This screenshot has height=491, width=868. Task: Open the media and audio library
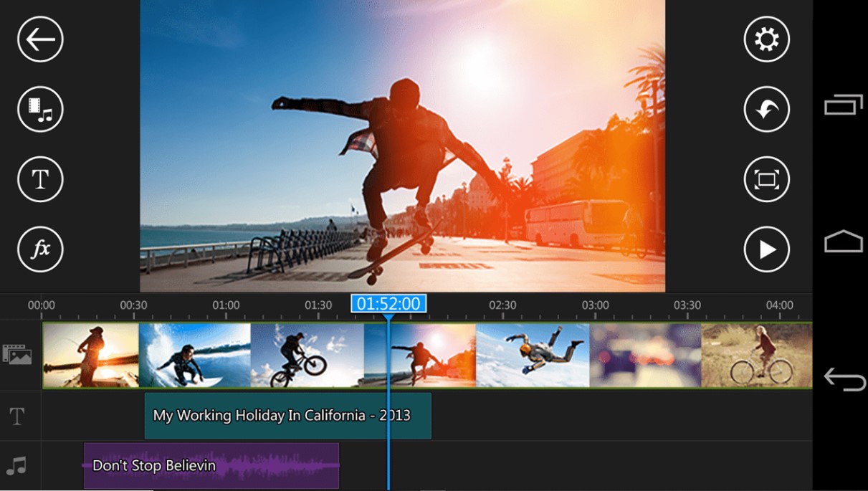[x=39, y=109]
